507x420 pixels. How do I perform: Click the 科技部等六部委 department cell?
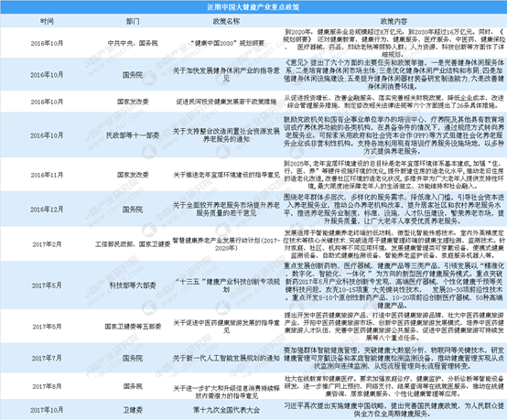(133, 285)
